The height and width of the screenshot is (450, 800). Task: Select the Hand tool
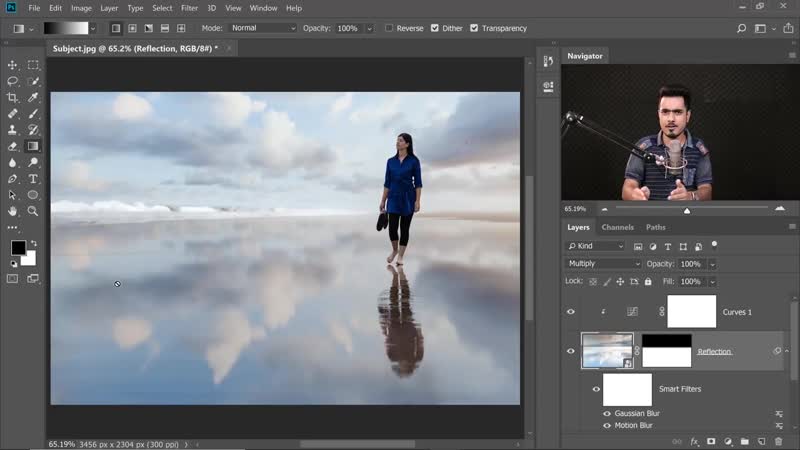[x=13, y=211]
